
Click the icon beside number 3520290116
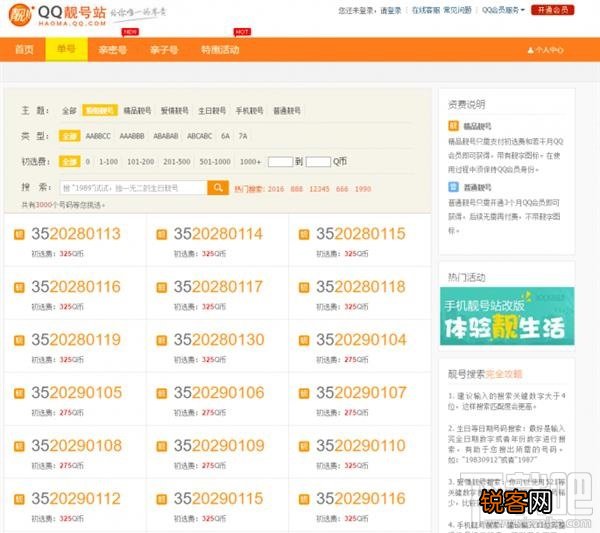tap(304, 499)
